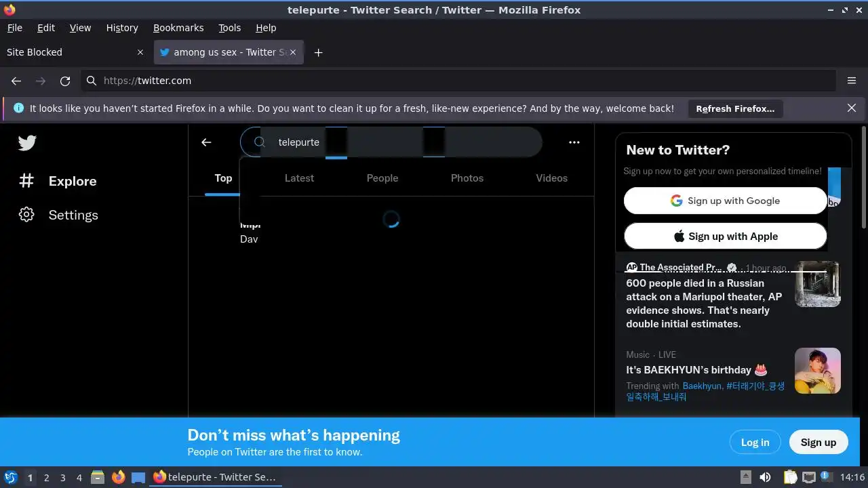Open the desktop start menu icon
The image size is (868, 488).
click(11, 477)
